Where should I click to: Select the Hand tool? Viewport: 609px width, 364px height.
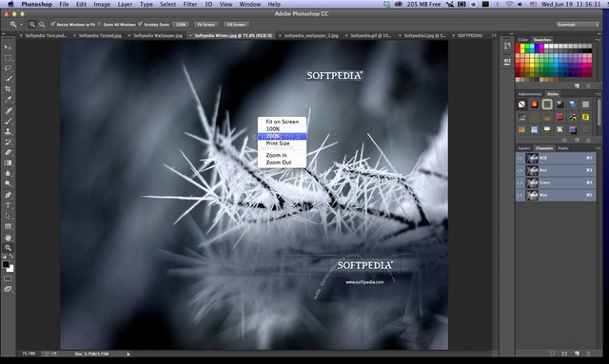pyautogui.click(x=8, y=237)
